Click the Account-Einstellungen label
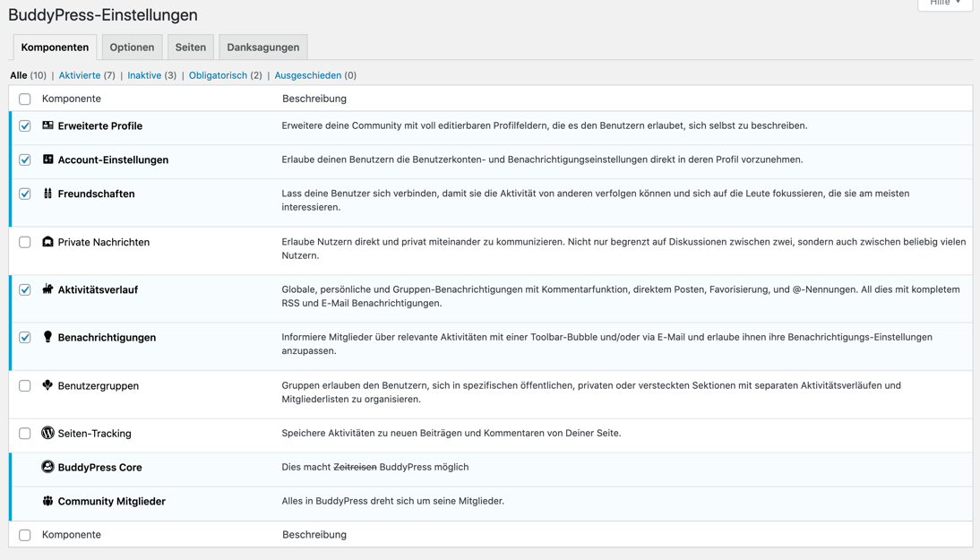Image resolution: width=980 pixels, height=560 pixels. (113, 159)
